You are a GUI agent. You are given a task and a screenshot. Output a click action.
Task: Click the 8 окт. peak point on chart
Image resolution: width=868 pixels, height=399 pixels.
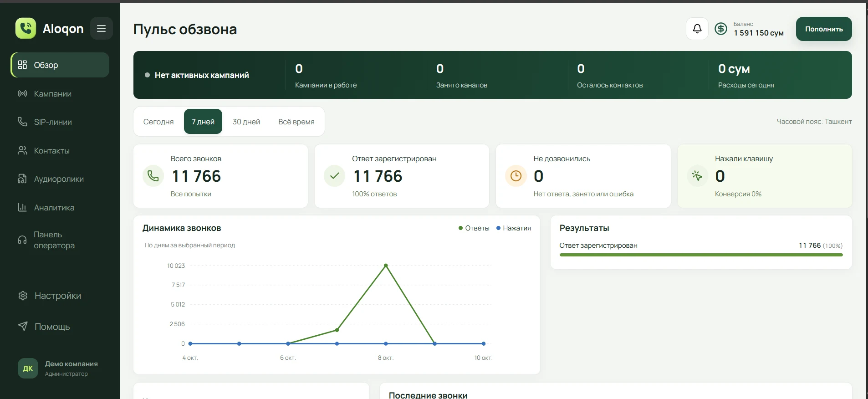pos(386,265)
